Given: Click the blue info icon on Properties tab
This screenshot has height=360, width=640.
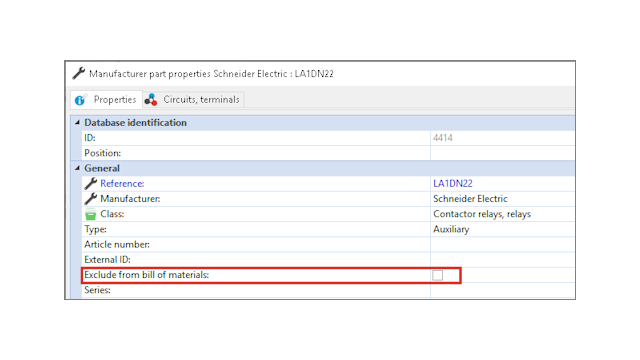Looking at the screenshot, I should (81, 100).
